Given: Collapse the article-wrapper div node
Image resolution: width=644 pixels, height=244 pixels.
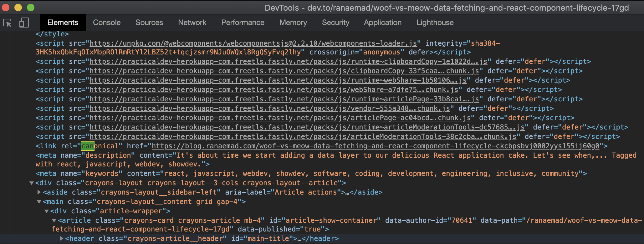Looking at the screenshot, I should 46,211.
